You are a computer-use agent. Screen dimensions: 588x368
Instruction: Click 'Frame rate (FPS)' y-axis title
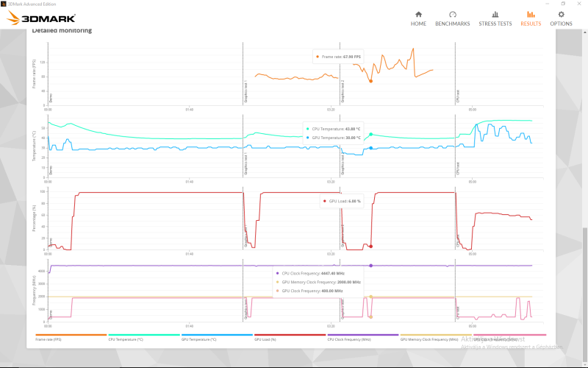click(34, 74)
